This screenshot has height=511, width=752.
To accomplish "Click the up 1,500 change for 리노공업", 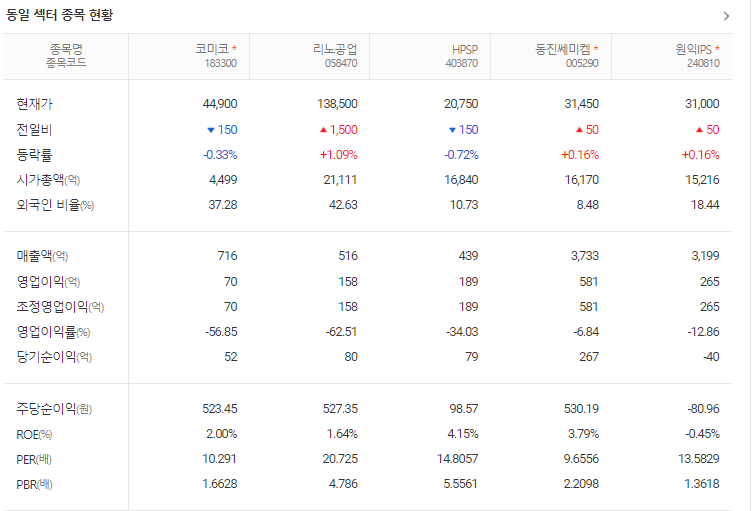I will (339, 130).
